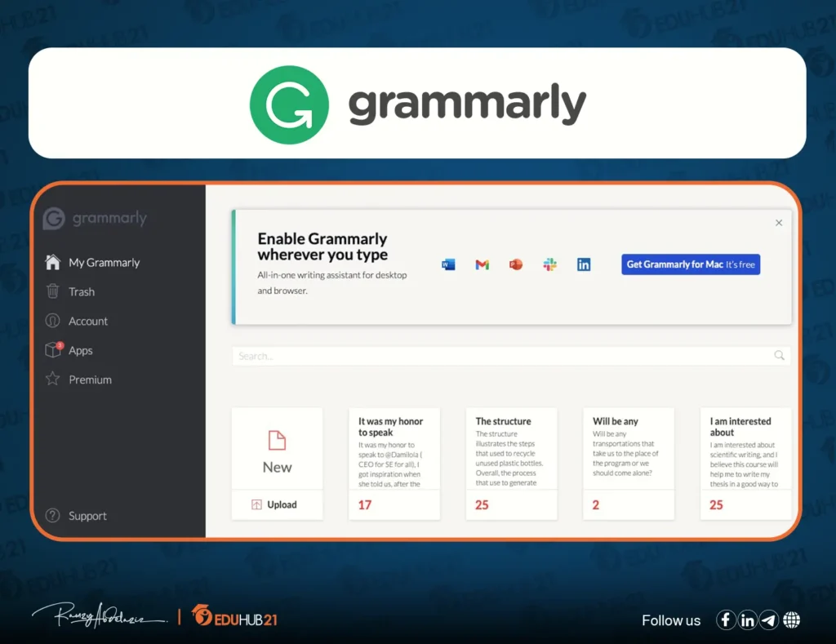Click the Microsoft Word icon in banner
836x644 pixels.
[448, 264]
